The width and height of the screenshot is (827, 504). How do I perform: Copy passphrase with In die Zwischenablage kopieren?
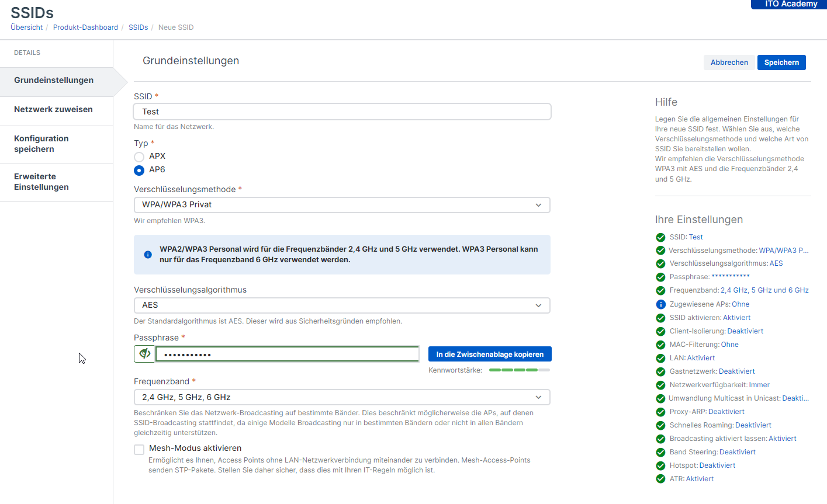tap(490, 354)
